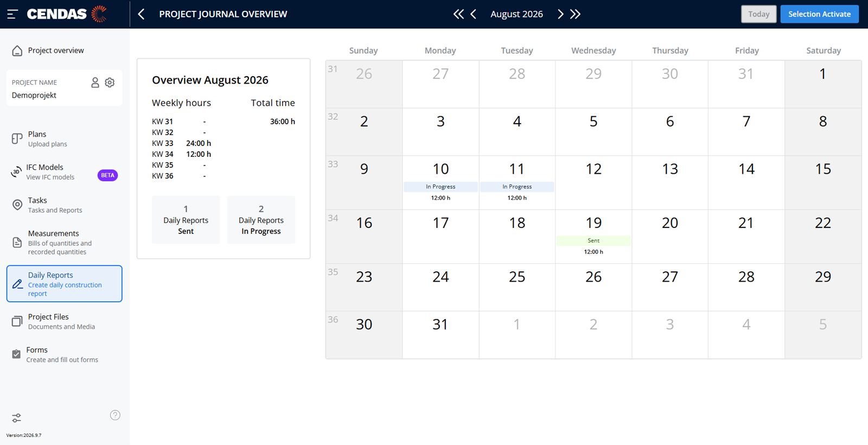Image resolution: width=868 pixels, height=445 pixels.
Task: Click the Tasks pin icon
Action: [x=17, y=205]
